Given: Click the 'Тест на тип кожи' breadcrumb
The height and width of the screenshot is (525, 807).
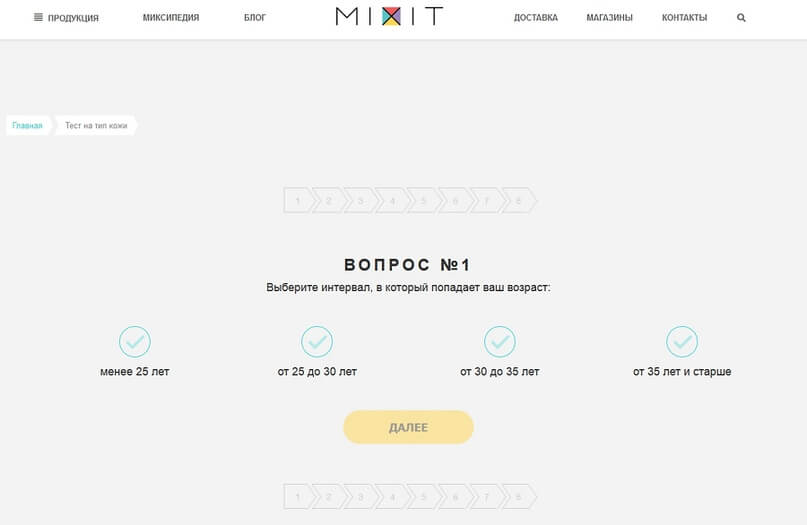Looking at the screenshot, I should pos(96,126).
